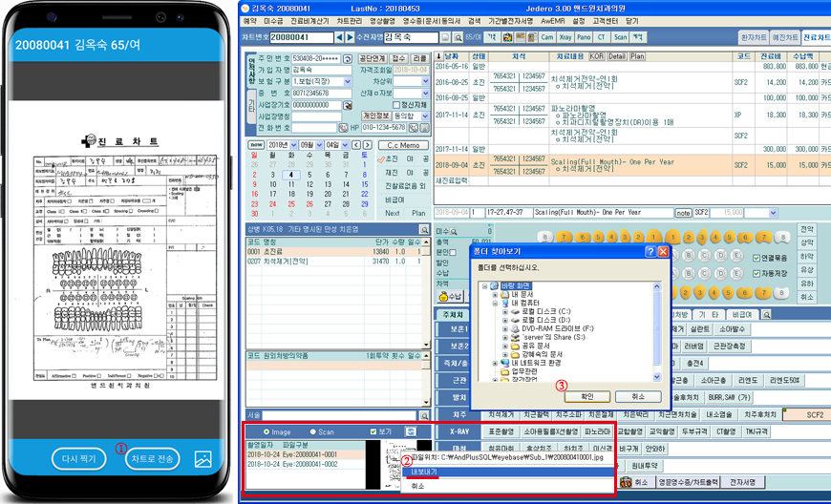
Task: Open the 보험구분 dropdown
Action: point(349,81)
